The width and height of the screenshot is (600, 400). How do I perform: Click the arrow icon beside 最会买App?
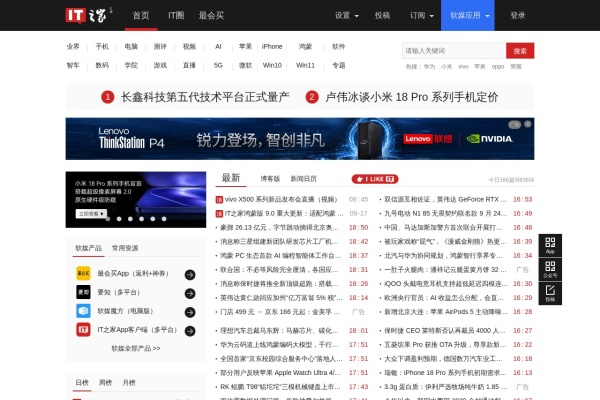coord(190,274)
